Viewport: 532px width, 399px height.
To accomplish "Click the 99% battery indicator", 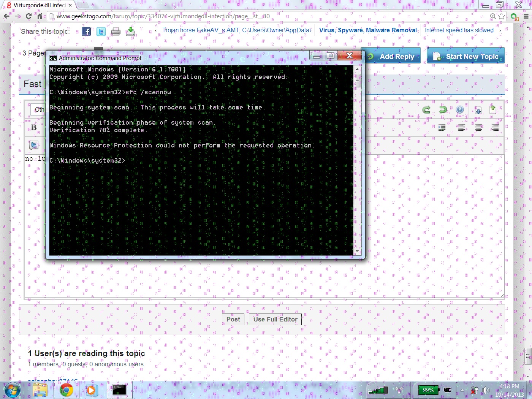I will click(x=428, y=390).
